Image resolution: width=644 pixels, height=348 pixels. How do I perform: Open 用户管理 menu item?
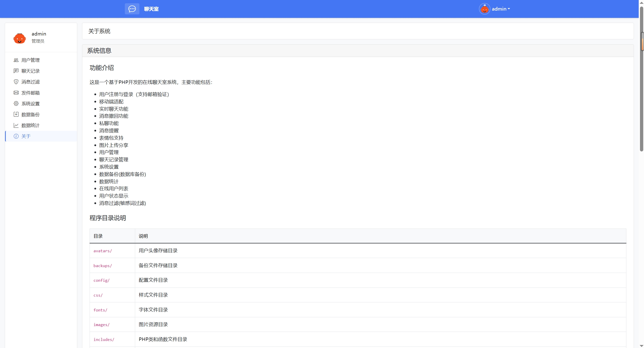pos(30,60)
